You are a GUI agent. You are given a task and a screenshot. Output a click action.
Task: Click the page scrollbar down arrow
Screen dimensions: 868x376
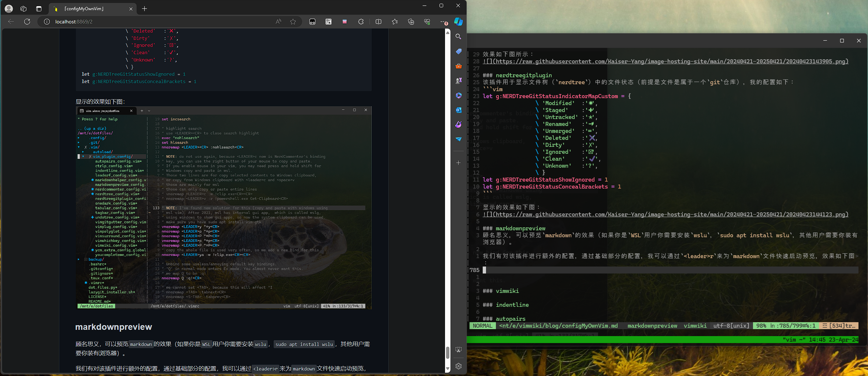point(448,369)
